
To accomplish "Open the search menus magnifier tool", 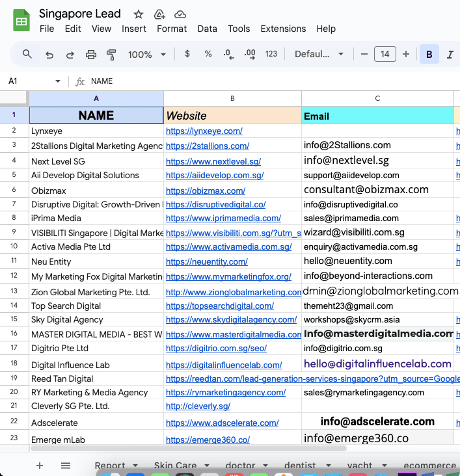I will (x=27, y=55).
